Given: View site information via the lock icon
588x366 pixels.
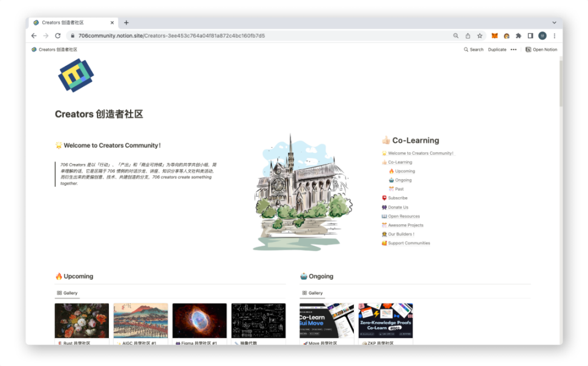Looking at the screenshot, I should pos(73,36).
